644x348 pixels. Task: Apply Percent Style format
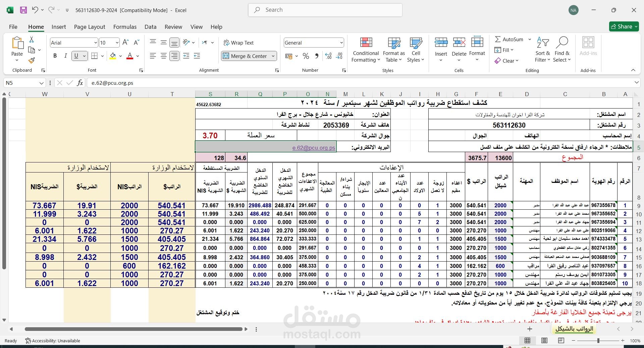coord(306,56)
